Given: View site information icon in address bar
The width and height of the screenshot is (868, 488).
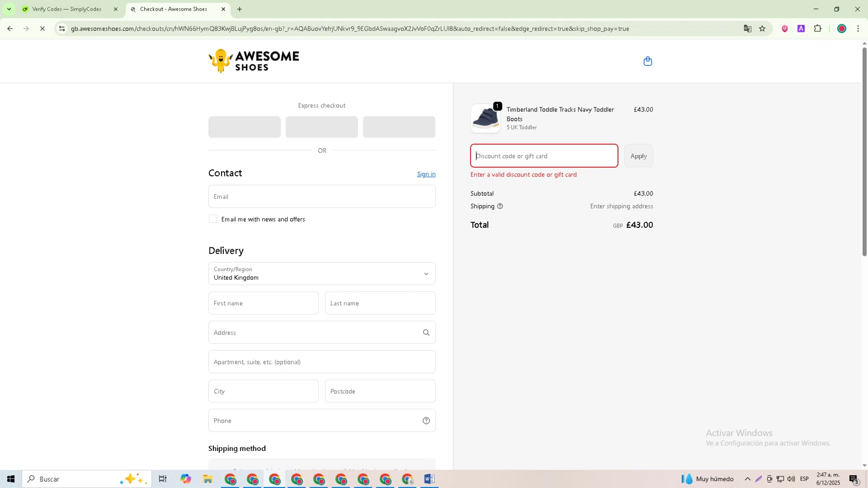Looking at the screenshot, I should (x=62, y=28).
